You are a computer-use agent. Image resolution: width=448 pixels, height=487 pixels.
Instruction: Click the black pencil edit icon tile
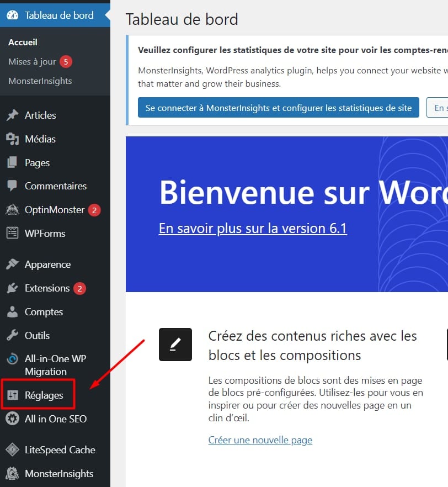(x=175, y=345)
